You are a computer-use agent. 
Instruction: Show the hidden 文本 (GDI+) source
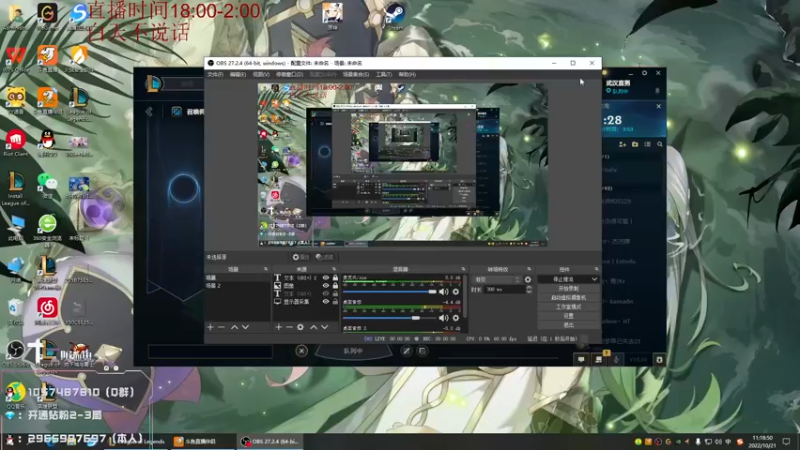tap(326, 294)
